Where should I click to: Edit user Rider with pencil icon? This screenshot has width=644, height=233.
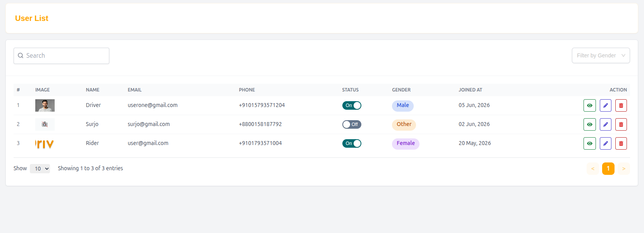605,143
